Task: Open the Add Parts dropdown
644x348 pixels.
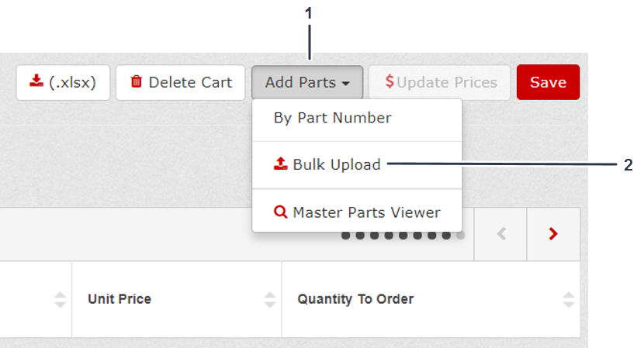Action: click(306, 82)
